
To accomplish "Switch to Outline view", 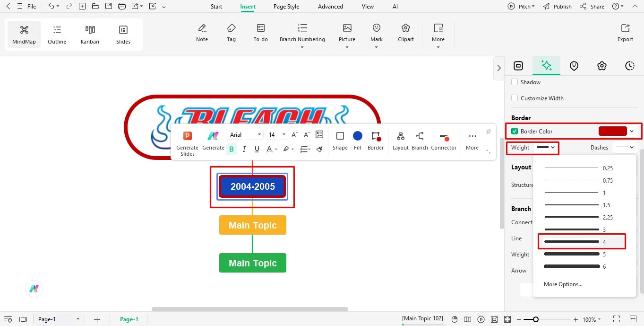I will click(x=57, y=35).
